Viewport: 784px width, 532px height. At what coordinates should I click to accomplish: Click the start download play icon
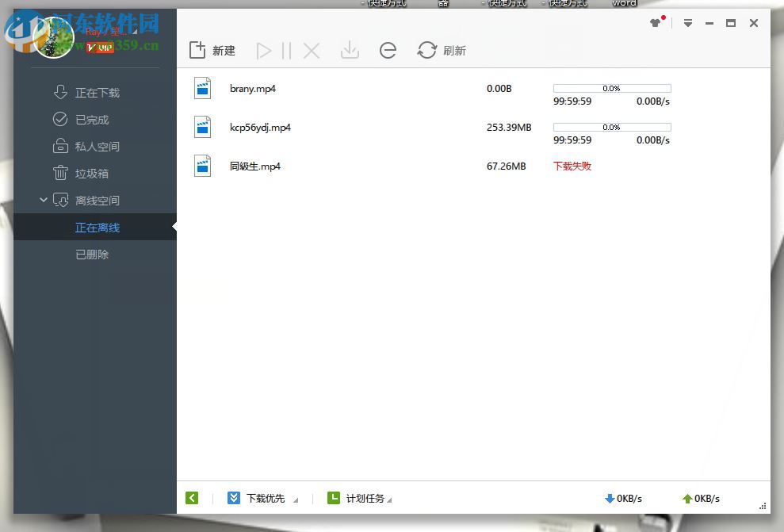coord(264,50)
